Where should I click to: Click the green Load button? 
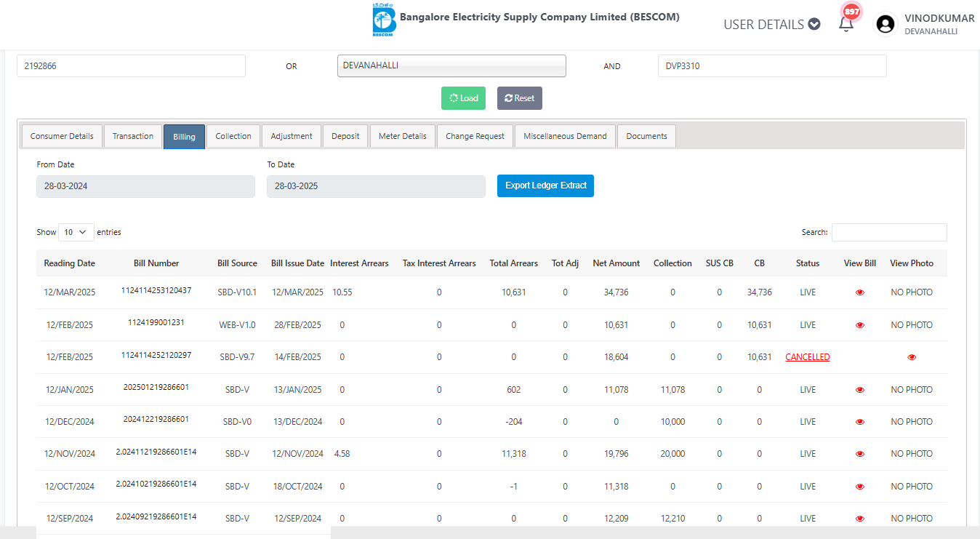463,98
